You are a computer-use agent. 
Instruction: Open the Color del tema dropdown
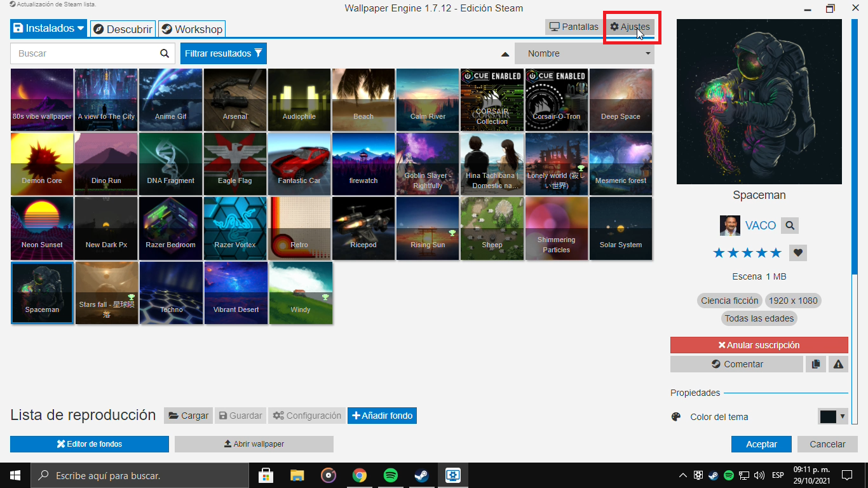[833, 417]
